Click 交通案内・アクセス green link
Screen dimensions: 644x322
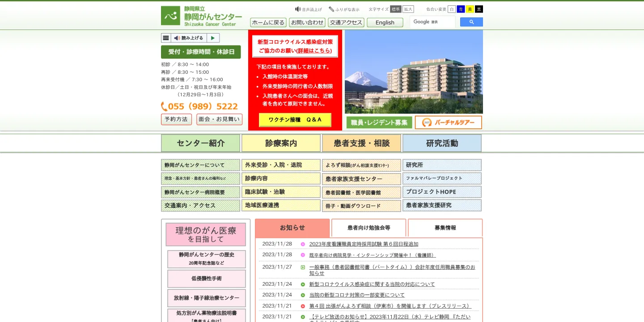coord(201,206)
